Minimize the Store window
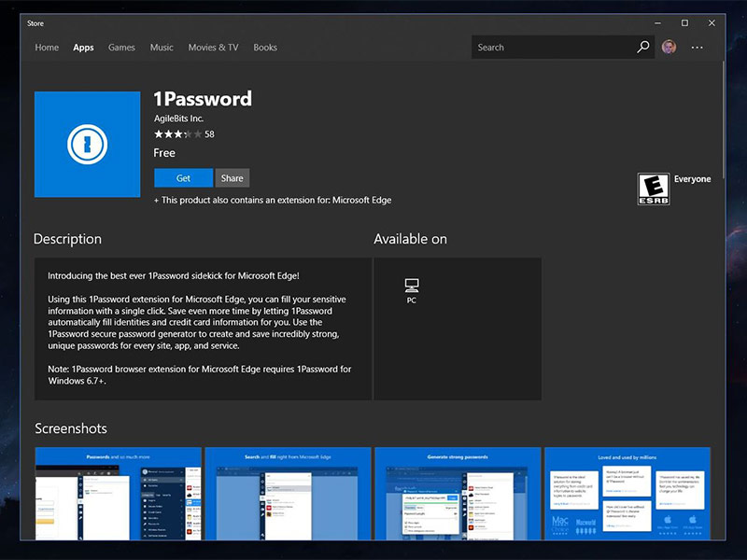Image resolution: width=747 pixels, height=560 pixels. [x=657, y=22]
